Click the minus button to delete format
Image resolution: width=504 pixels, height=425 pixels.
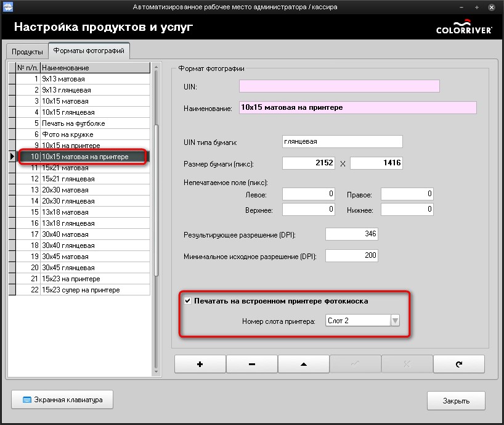(x=251, y=364)
